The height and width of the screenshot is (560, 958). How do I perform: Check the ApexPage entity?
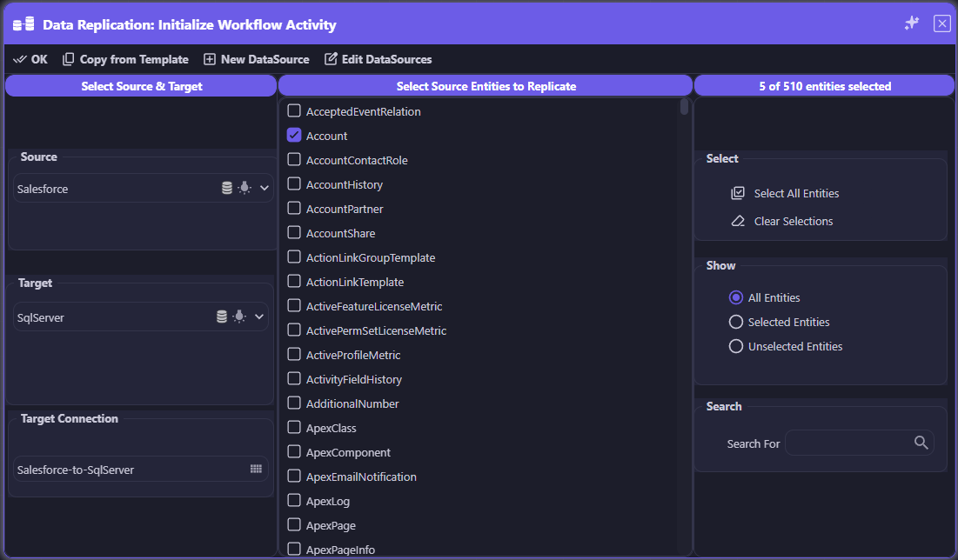pyautogui.click(x=294, y=524)
